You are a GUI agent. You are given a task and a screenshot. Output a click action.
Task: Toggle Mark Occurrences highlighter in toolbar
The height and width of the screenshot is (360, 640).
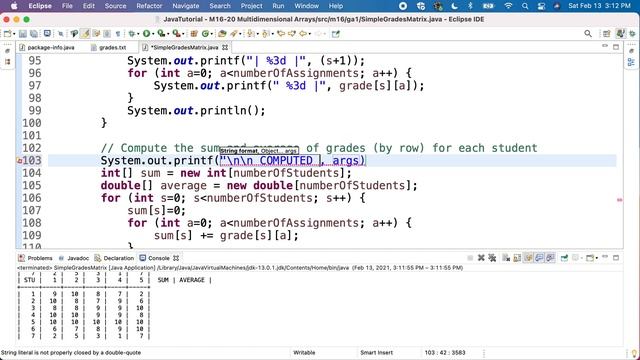[85, 34]
